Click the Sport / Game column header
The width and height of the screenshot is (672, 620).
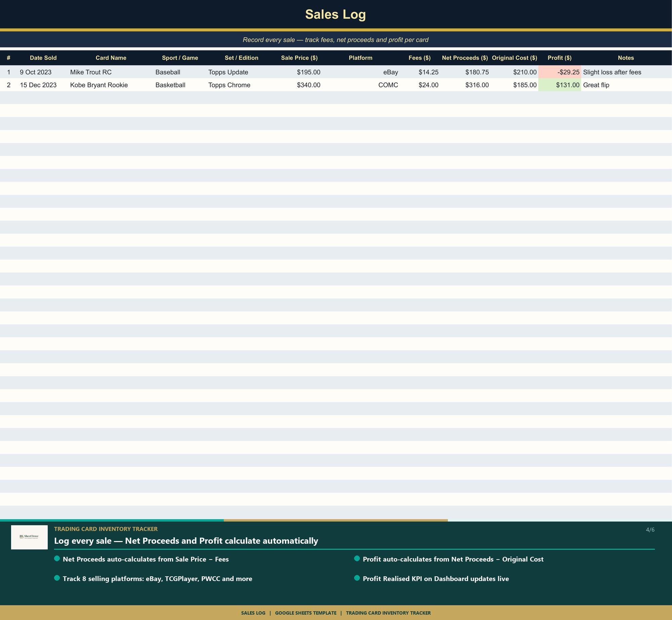tap(180, 58)
